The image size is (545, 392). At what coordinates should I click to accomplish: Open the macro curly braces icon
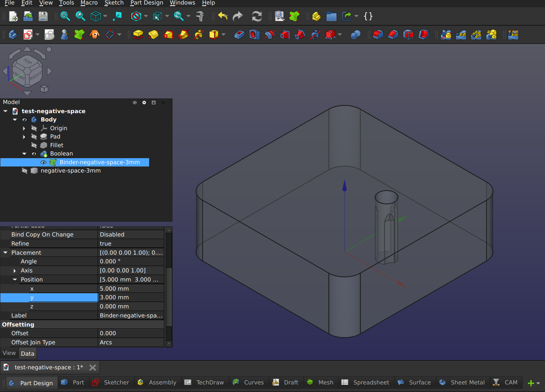pyautogui.click(x=368, y=16)
